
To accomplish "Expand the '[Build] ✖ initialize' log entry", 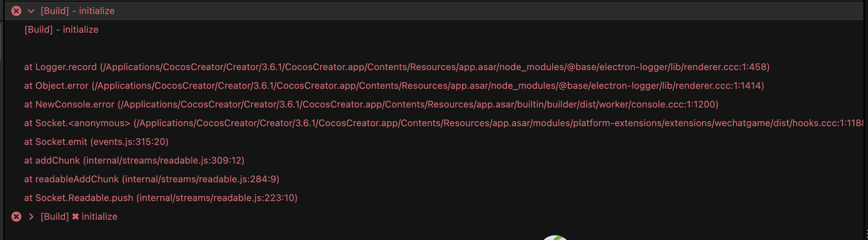I will click(x=31, y=217).
